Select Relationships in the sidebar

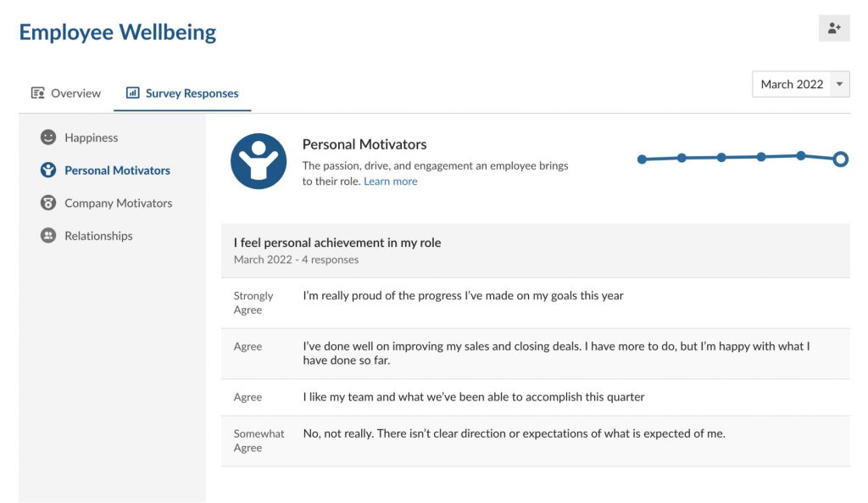click(x=98, y=236)
